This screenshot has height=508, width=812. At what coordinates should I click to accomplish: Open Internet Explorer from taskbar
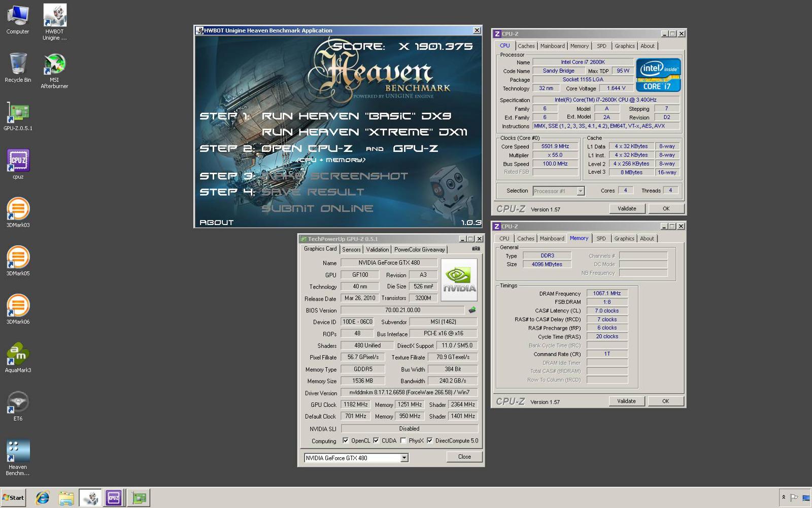pos(43,498)
